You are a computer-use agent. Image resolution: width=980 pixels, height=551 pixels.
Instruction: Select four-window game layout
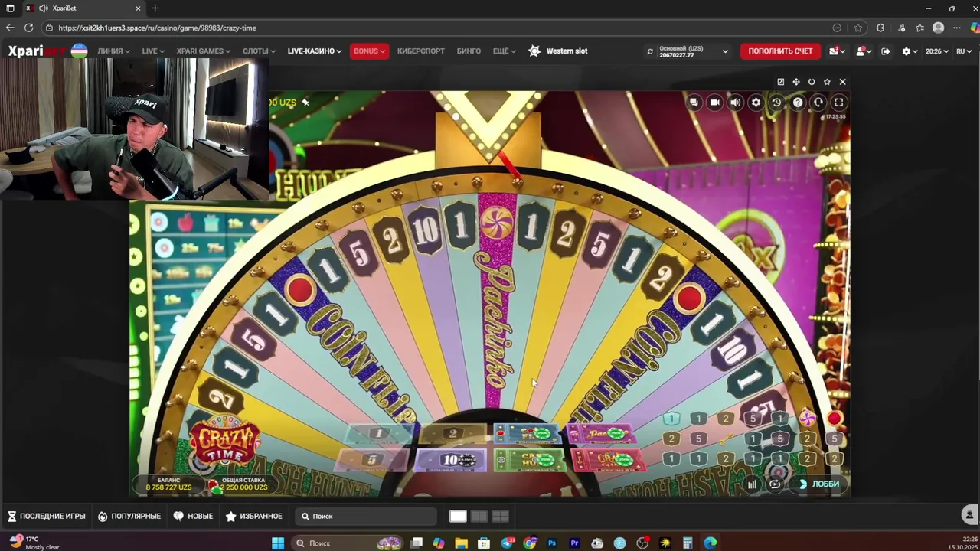500,517
